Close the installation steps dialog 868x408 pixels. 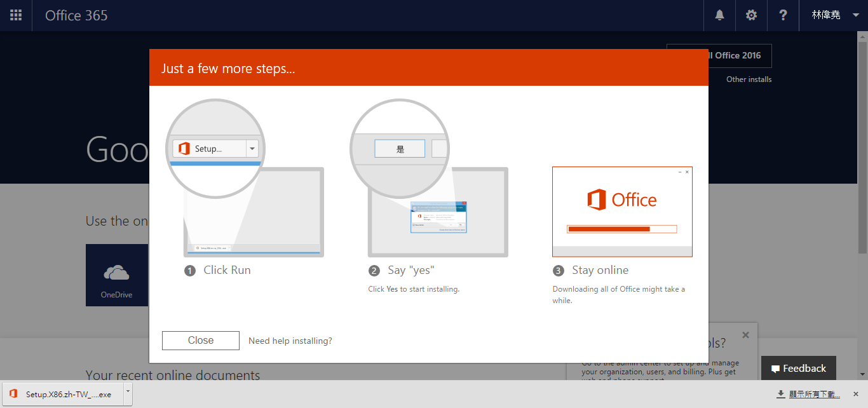[x=201, y=341]
